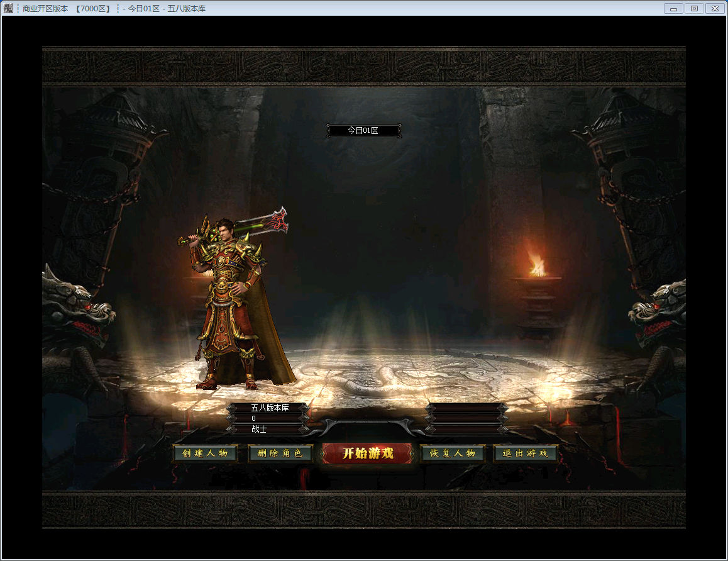Image resolution: width=728 pixels, height=561 pixels.
Task: Click the 创建人物 create character button
Action: [205, 453]
